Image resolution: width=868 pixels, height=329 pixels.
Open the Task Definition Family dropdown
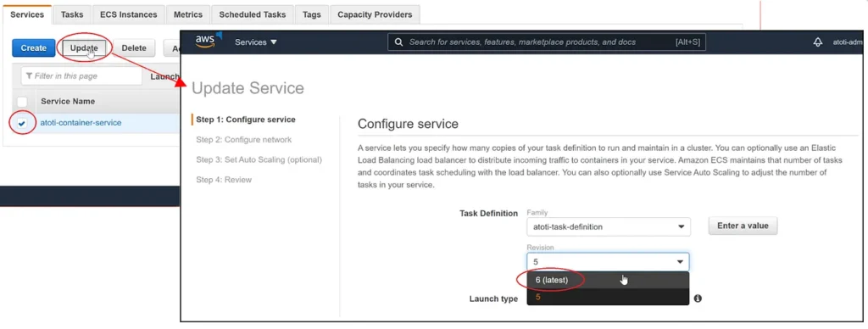click(x=609, y=226)
